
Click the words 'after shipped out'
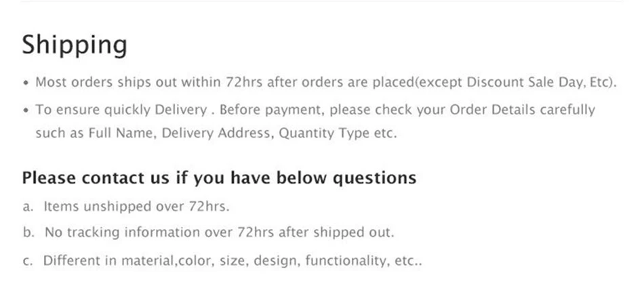(x=336, y=232)
